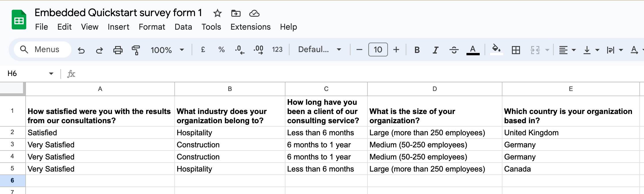Expand the zoom level dropdown
This screenshot has width=644, height=194.
pyautogui.click(x=182, y=50)
